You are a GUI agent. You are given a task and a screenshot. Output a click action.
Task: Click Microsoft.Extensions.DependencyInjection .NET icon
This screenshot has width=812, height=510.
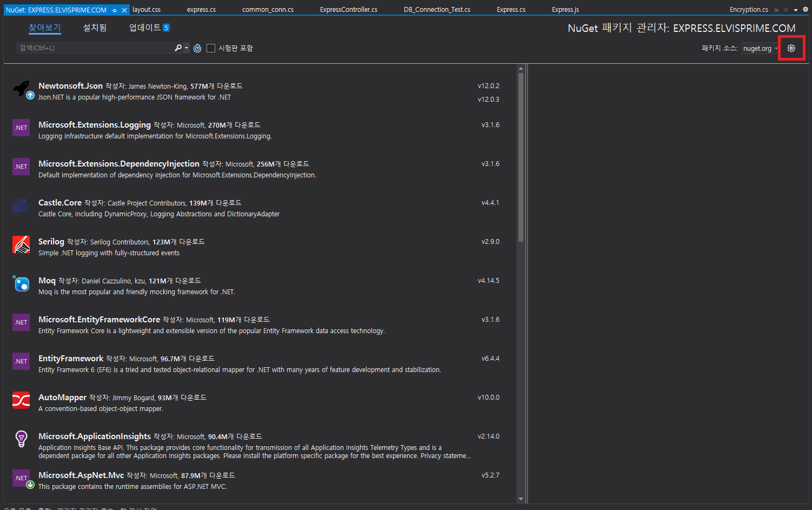coord(21,167)
